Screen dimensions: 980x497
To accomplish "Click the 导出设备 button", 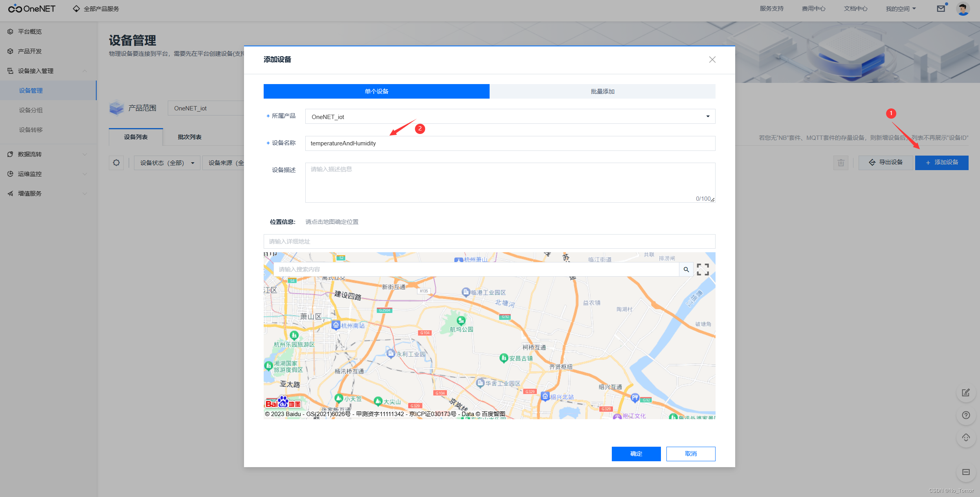I will pyautogui.click(x=886, y=163).
